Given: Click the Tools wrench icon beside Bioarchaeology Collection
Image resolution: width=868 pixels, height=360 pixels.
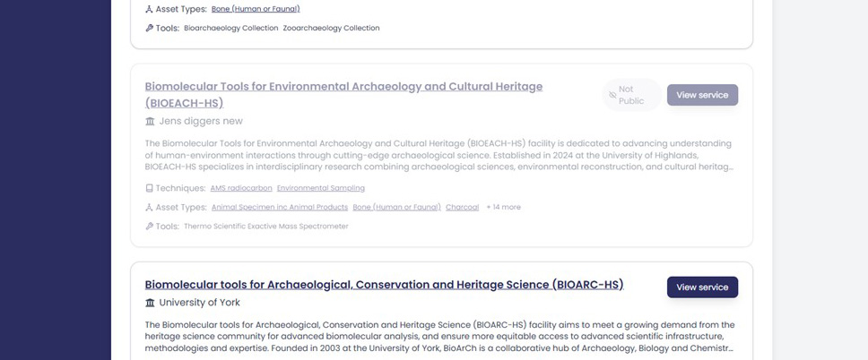Looking at the screenshot, I should (150, 28).
